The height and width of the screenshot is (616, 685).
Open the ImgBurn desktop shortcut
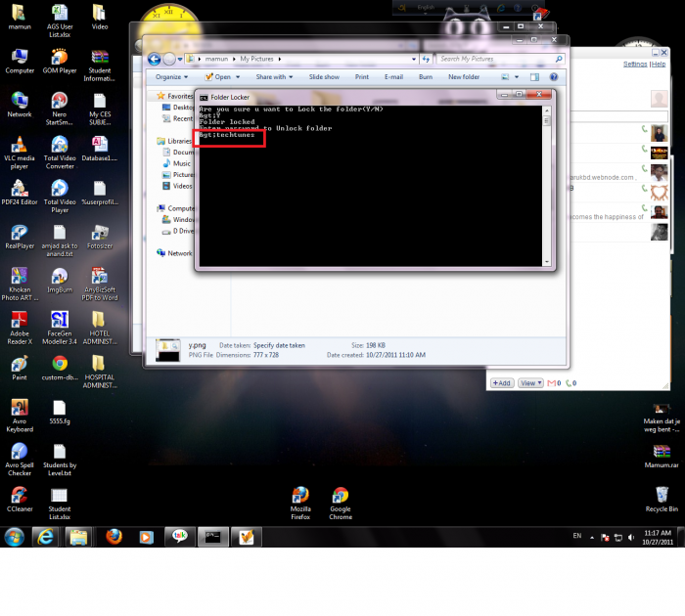(x=60, y=281)
